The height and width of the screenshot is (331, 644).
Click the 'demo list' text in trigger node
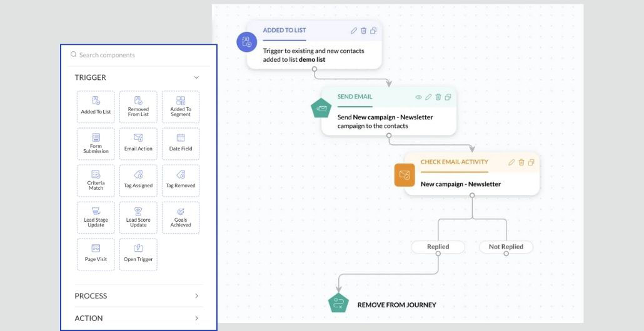(312, 59)
